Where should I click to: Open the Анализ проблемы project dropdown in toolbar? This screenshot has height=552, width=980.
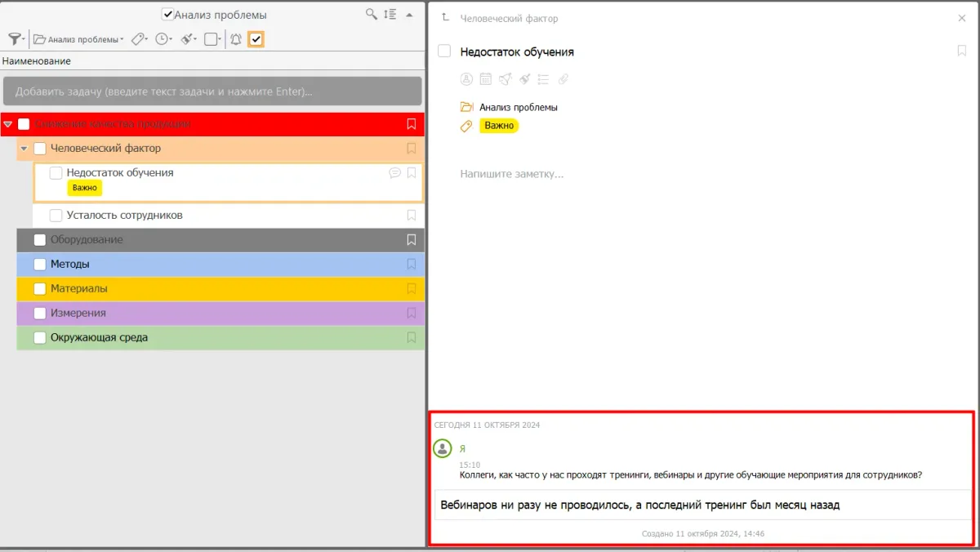(79, 39)
